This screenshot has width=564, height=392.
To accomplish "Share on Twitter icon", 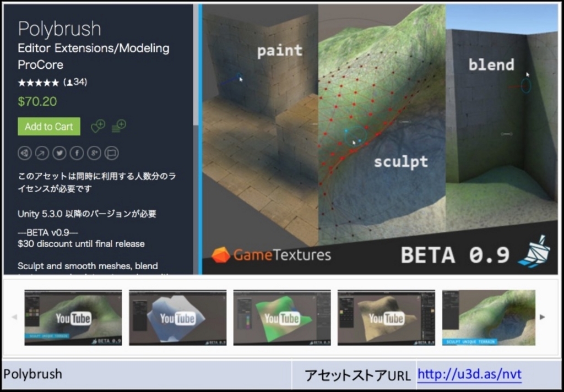I will 59,153.
